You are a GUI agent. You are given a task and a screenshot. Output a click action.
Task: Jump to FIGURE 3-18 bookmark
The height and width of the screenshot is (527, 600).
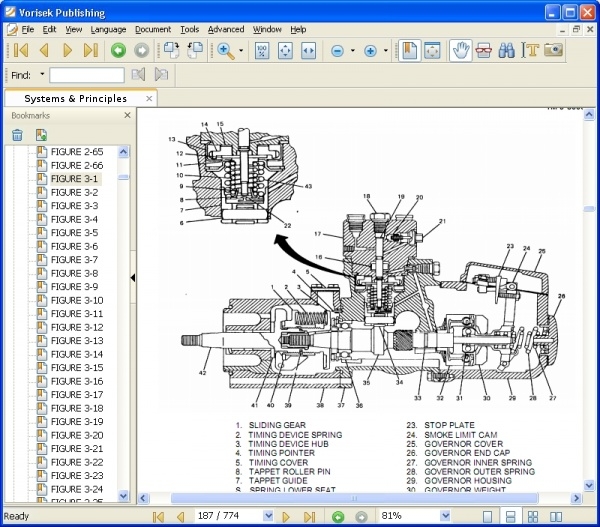(x=76, y=408)
